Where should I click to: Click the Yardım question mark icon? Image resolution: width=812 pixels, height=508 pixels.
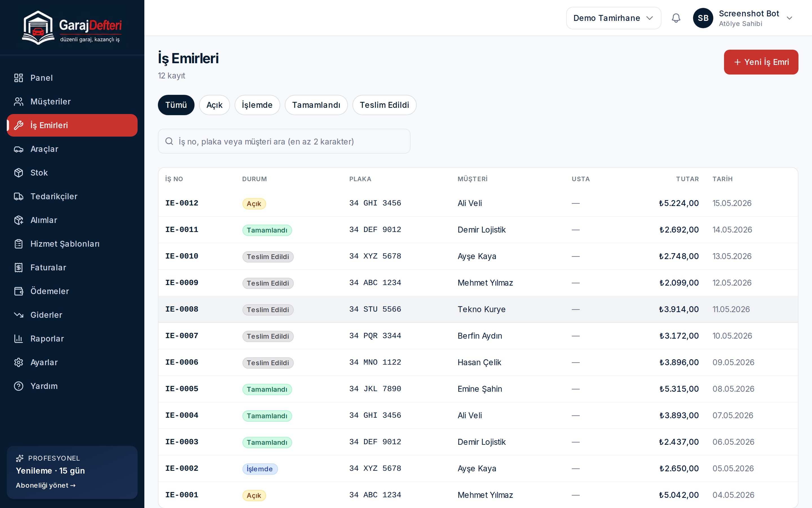(18, 386)
